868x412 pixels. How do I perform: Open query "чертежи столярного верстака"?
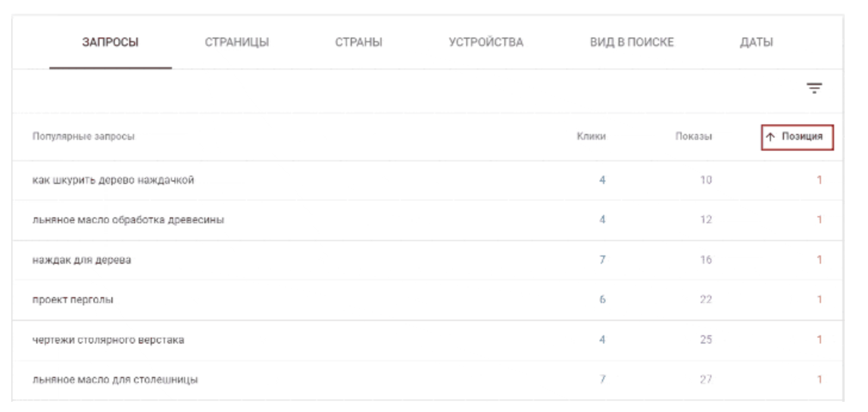(108, 340)
